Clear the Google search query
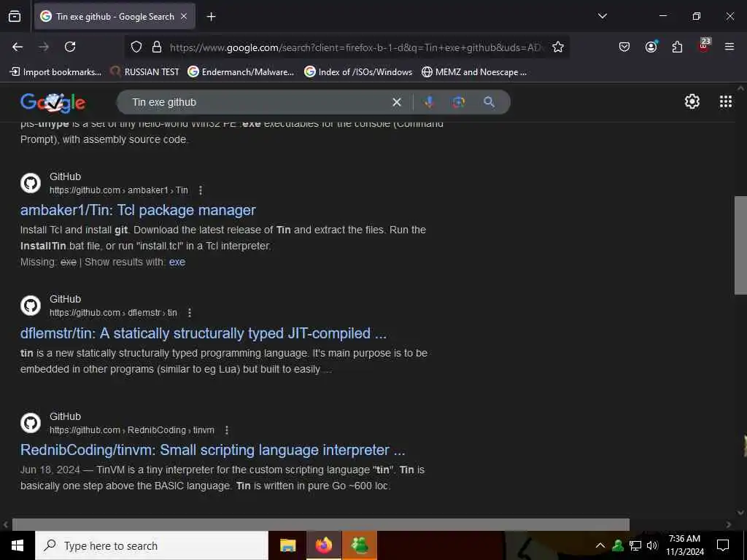747x560 pixels. [x=396, y=102]
